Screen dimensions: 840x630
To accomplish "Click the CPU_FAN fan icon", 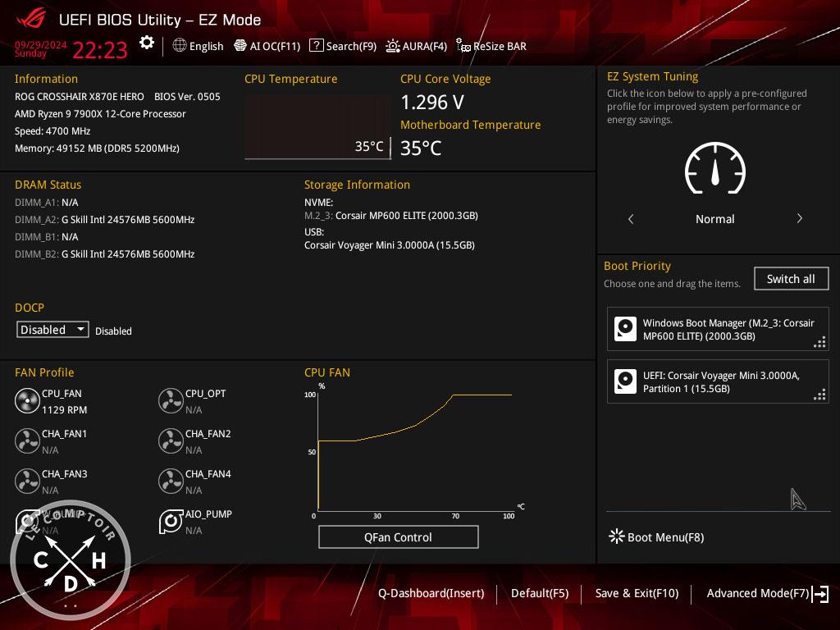I will [x=27, y=401].
